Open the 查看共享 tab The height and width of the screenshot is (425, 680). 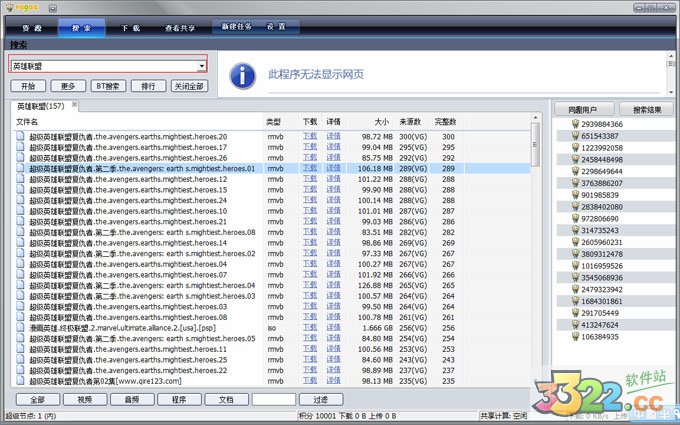[x=181, y=29]
